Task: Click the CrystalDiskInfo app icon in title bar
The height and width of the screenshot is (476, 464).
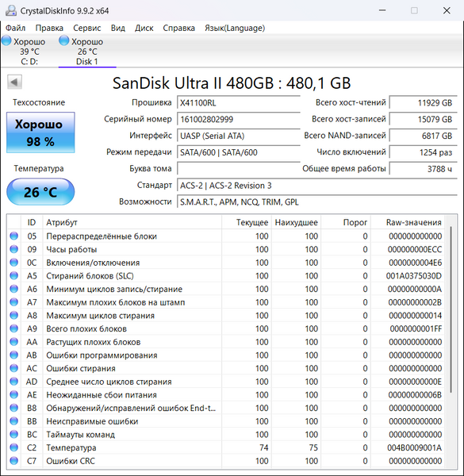Action: click(x=11, y=10)
